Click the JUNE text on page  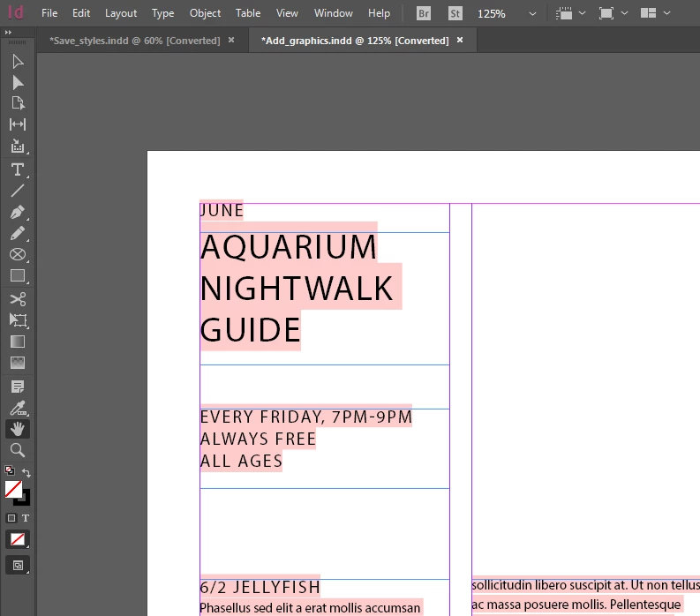(x=222, y=210)
